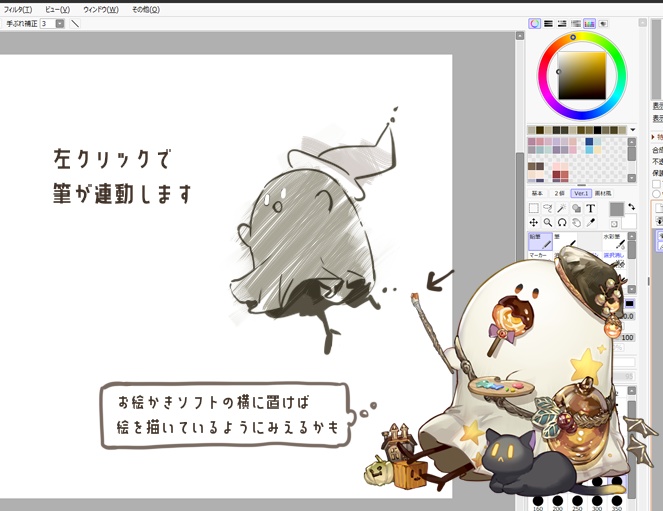Click the white background color box
The image size is (663, 511).
[629, 221]
